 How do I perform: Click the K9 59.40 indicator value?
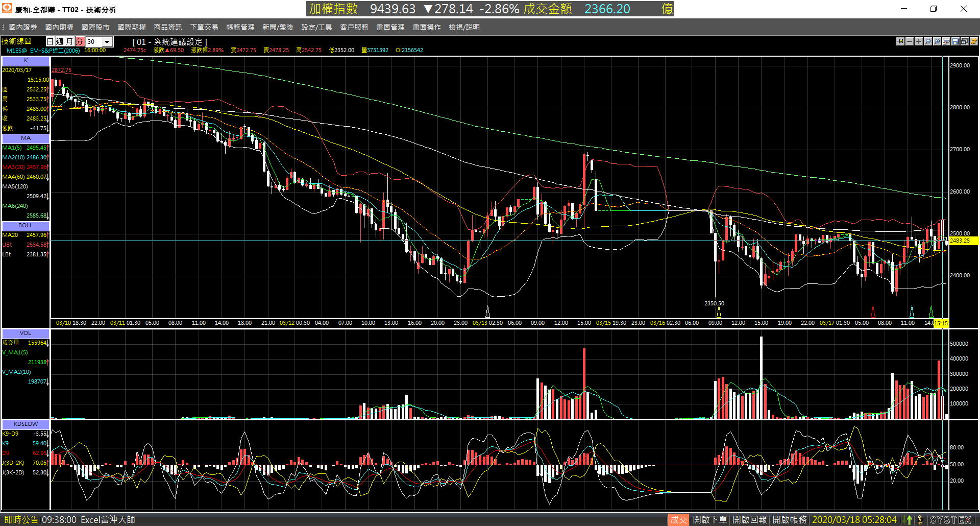(26, 443)
